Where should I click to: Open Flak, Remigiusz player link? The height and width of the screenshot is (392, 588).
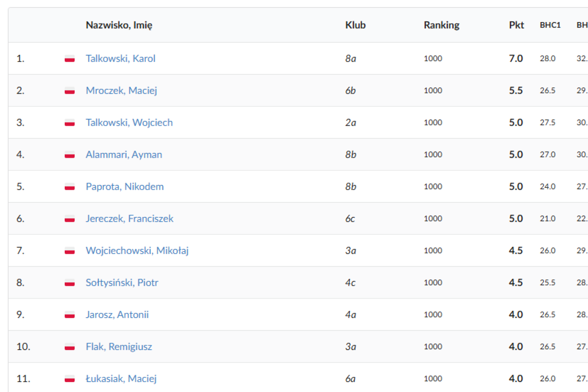119,346
